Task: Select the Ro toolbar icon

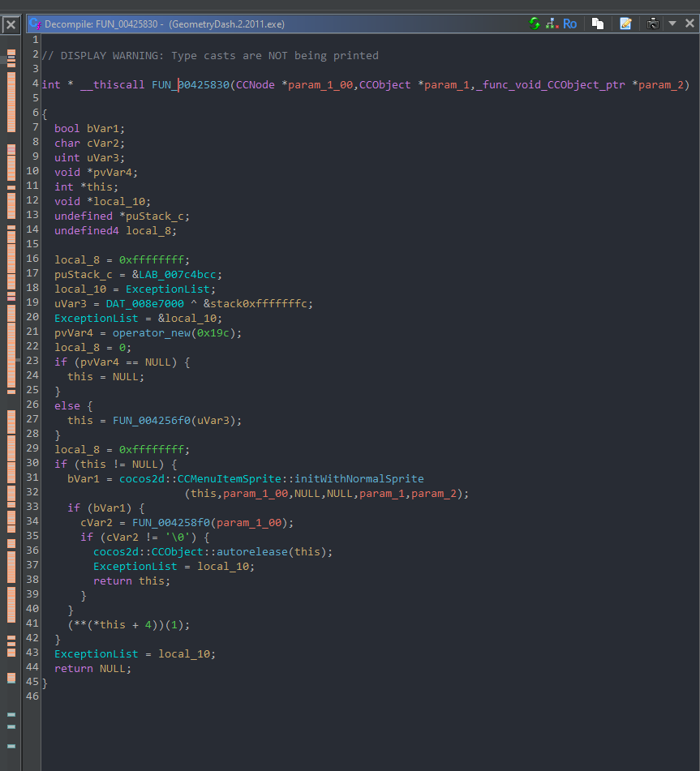Action: [569, 24]
